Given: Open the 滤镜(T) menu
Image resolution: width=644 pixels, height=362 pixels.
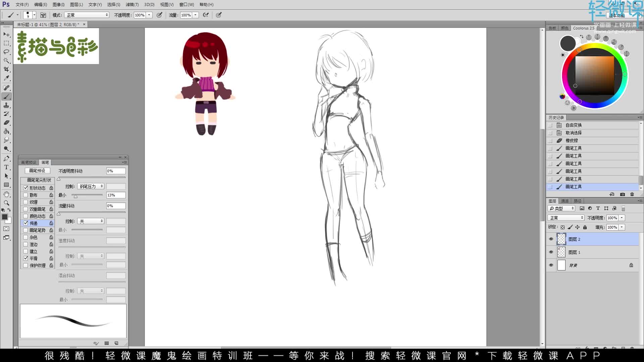Looking at the screenshot, I should pyautogui.click(x=132, y=5).
